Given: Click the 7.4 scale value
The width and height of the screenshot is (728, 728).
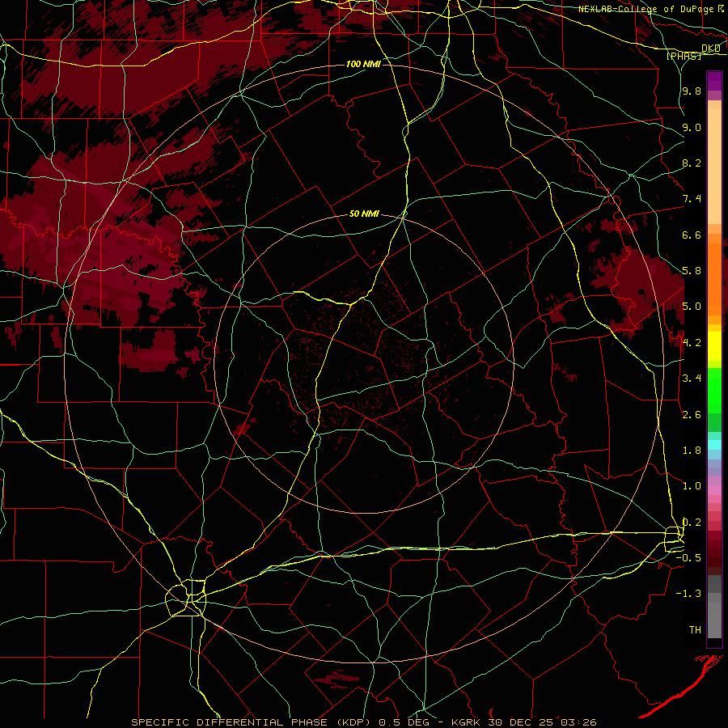Looking at the screenshot, I should click(692, 199).
